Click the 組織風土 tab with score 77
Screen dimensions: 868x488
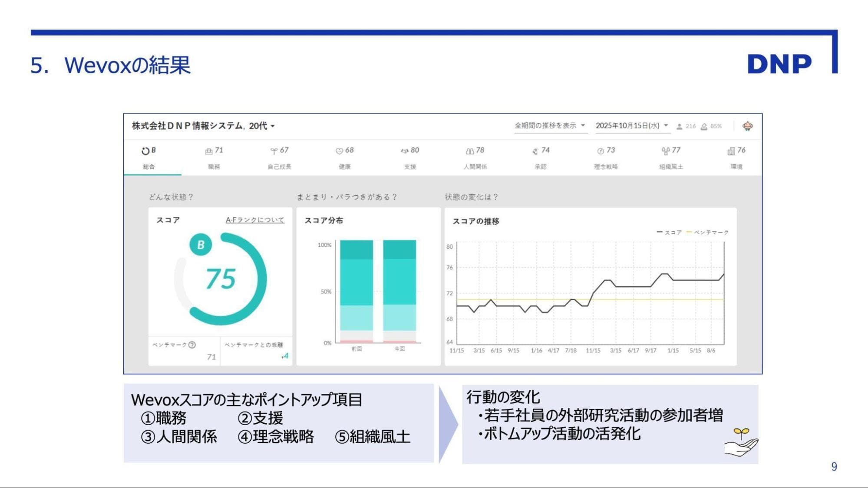[x=671, y=158]
